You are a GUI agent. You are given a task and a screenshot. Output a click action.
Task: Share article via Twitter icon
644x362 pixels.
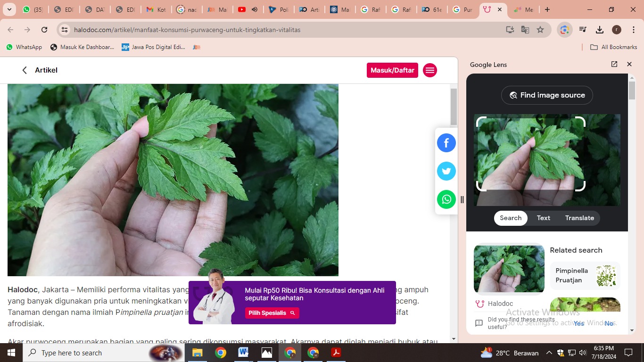coord(446,171)
